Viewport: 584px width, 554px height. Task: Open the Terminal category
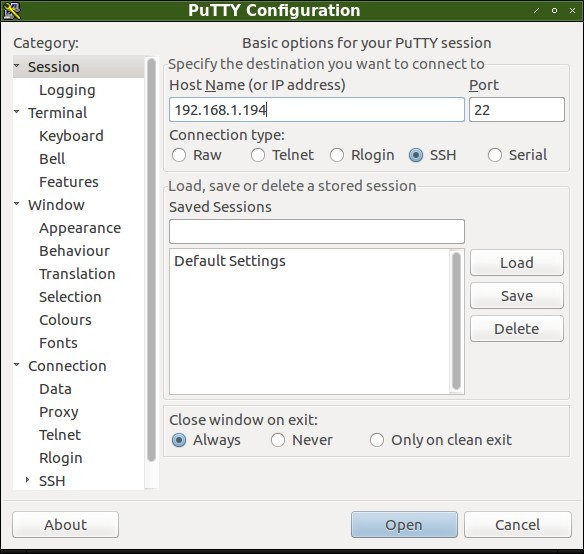[x=57, y=113]
